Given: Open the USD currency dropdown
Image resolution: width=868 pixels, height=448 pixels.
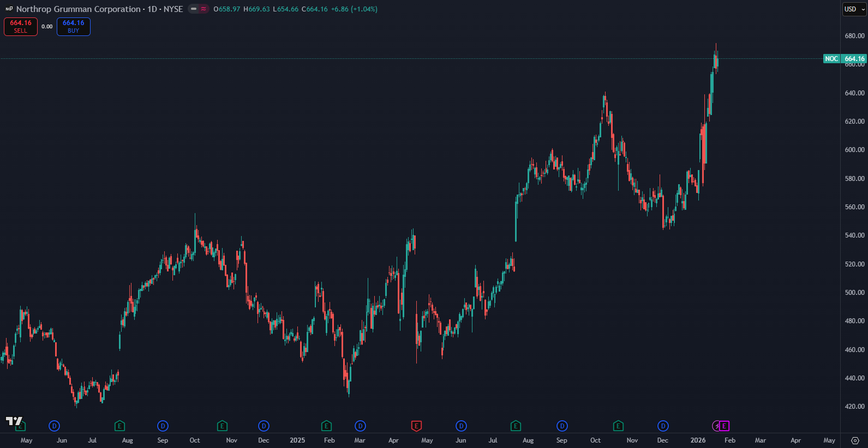Looking at the screenshot, I should [854, 9].
